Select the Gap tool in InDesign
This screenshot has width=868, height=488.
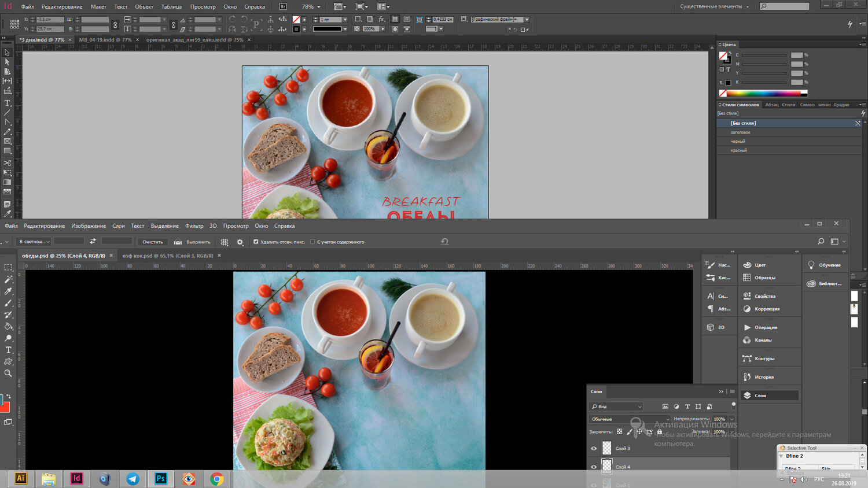tap(7, 81)
